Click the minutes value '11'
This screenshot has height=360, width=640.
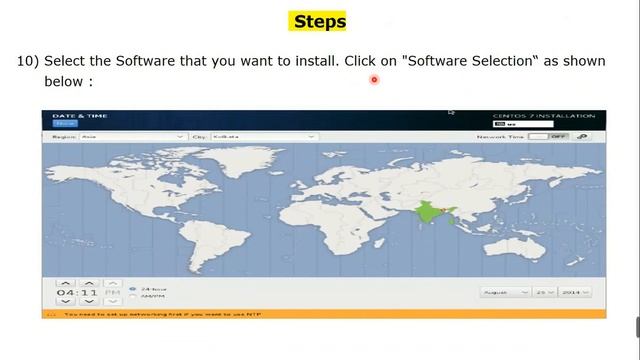(89, 292)
